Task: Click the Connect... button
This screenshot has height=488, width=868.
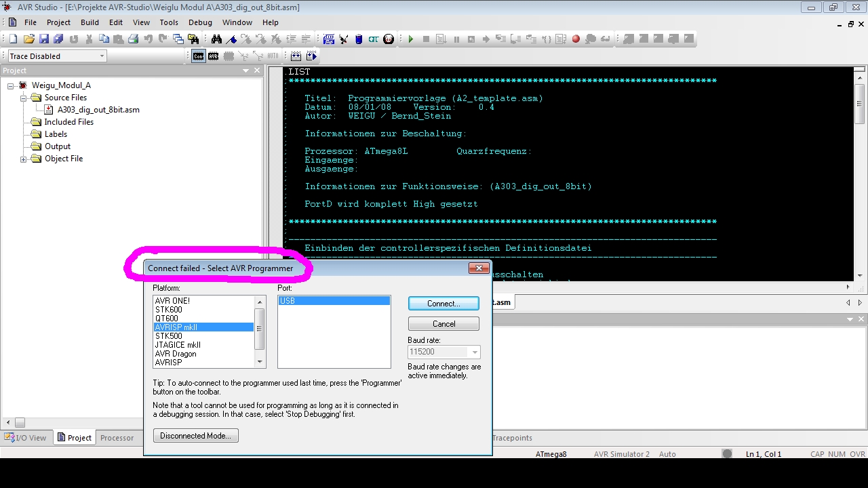Action: (443, 304)
